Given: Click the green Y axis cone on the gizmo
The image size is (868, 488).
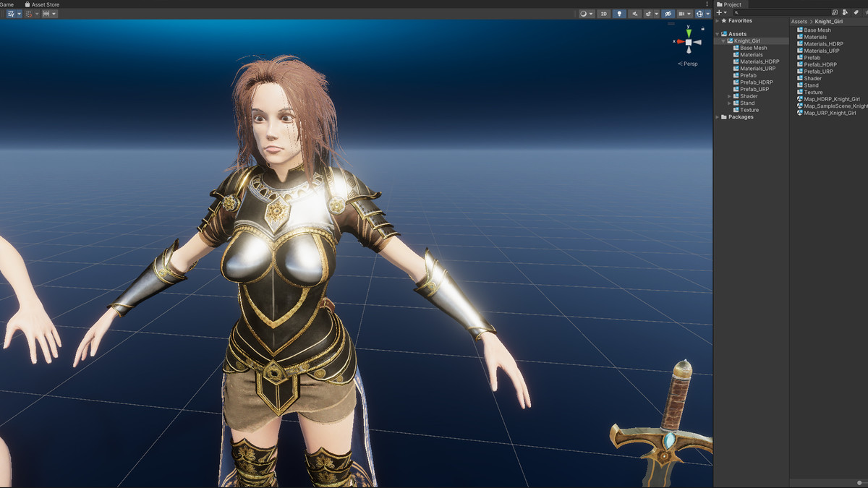Looking at the screenshot, I should pos(689,33).
